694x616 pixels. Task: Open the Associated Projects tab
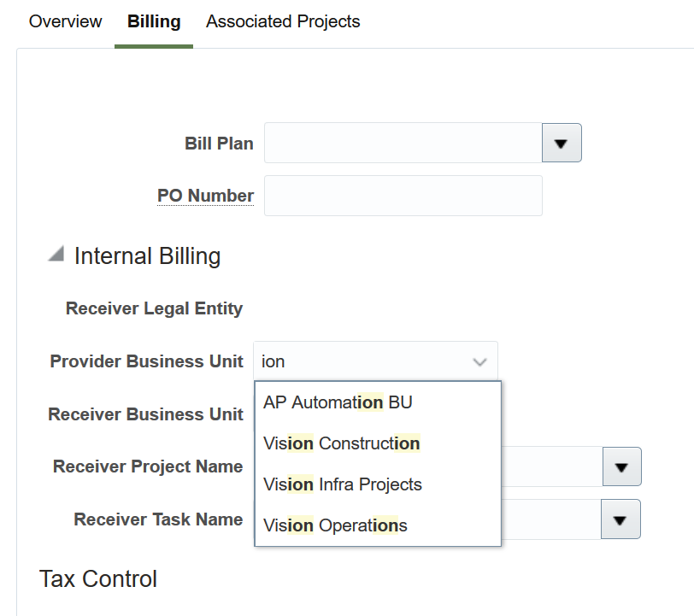click(283, 22)
